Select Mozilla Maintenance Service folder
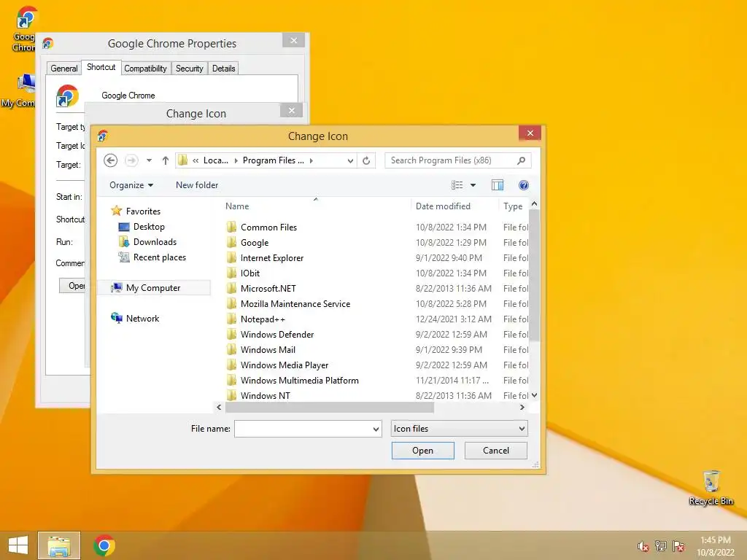This screenshot has height=560, width=747. tap(376, 304)
